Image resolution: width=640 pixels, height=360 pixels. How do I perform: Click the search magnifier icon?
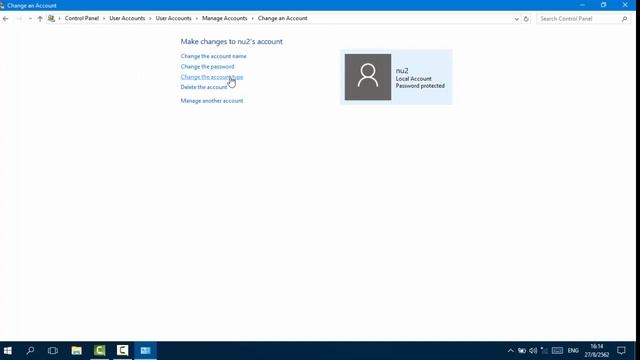[x=624, y=19]
